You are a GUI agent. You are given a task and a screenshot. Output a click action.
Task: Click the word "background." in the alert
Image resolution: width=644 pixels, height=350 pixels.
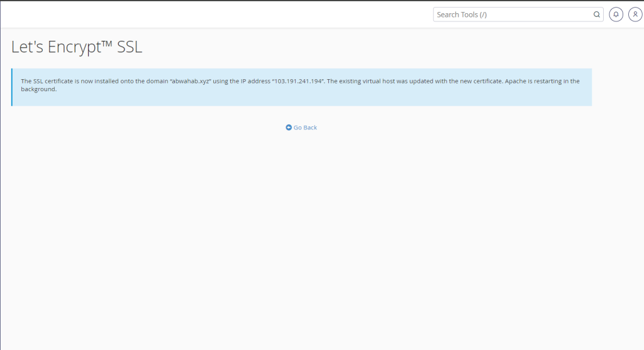(x=39, y=89)
